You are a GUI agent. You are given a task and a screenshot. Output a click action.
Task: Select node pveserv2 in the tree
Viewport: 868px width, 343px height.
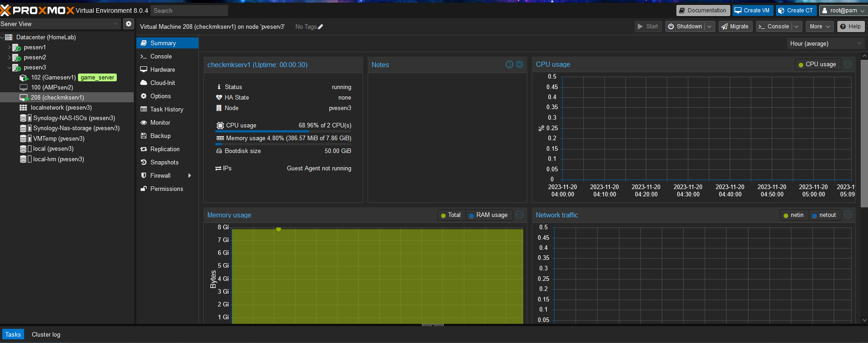click(35, 57)
